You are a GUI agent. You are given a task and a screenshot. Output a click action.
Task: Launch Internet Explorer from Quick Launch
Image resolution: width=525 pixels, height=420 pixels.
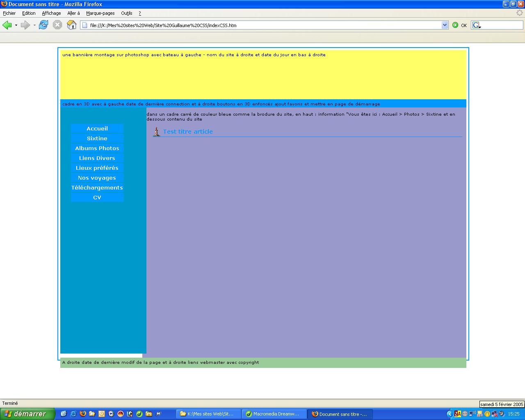[x=73, y=414]
